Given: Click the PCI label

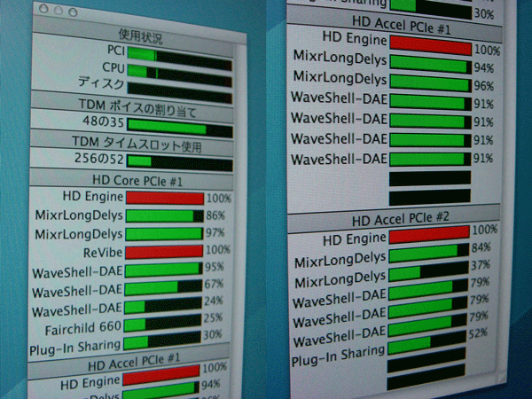Looking at the screenshot, I should [x=116, y=51].
